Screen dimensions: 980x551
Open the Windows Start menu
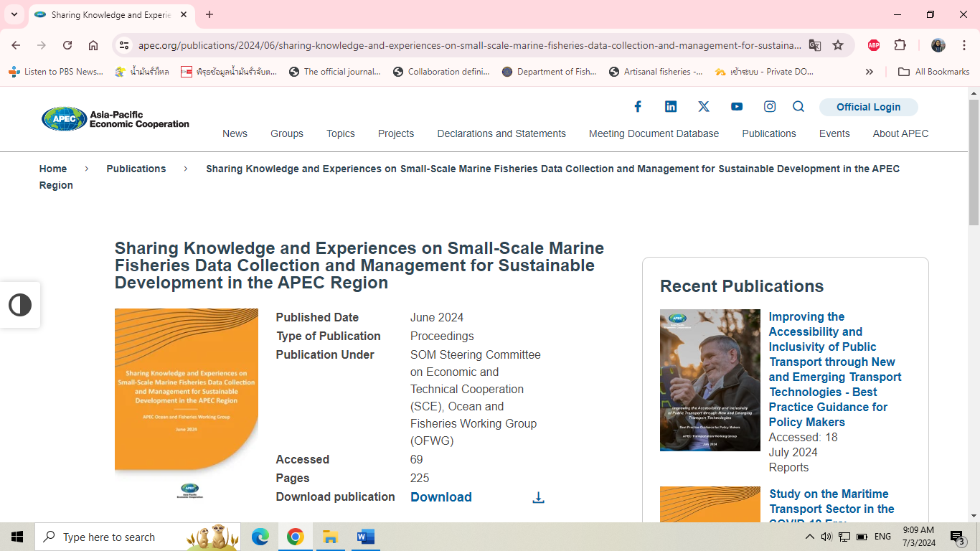point(17,537)
